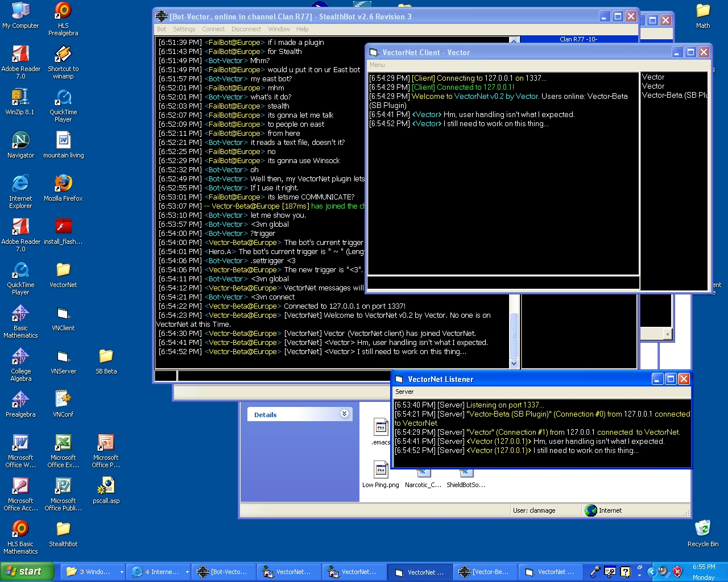The width and height of the screenshot is (728, 582).
Task: Launch HLS Prealgebra desktop shortcut
Action: click(x=63, y=19)
